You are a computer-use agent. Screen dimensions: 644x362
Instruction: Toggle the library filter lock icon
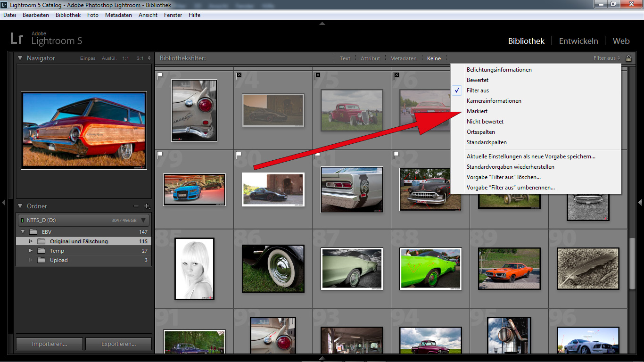(x=628, y=58)
